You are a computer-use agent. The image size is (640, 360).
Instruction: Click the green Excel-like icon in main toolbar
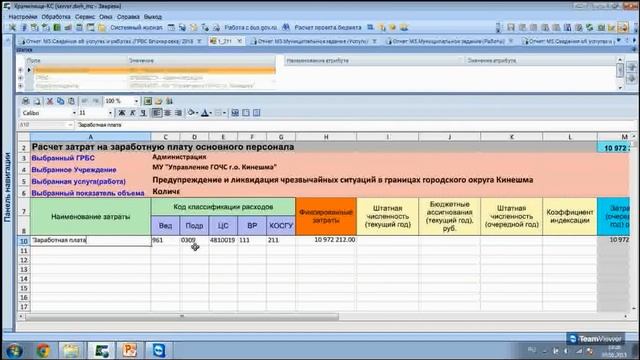pos(57,28)
